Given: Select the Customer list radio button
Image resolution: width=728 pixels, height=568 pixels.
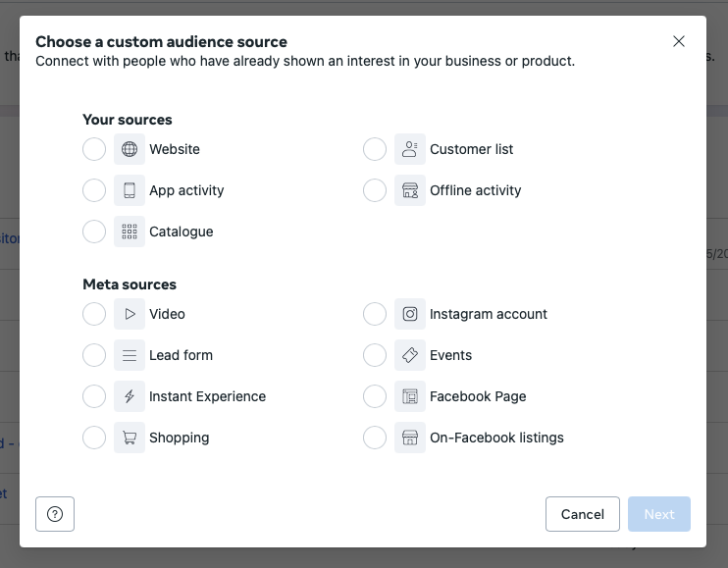Looking at the screenshot, I should coord(375,149).
